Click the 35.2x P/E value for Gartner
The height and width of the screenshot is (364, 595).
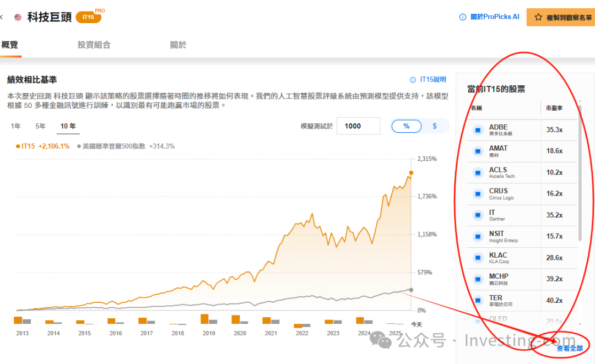click(x=554, y=215)
